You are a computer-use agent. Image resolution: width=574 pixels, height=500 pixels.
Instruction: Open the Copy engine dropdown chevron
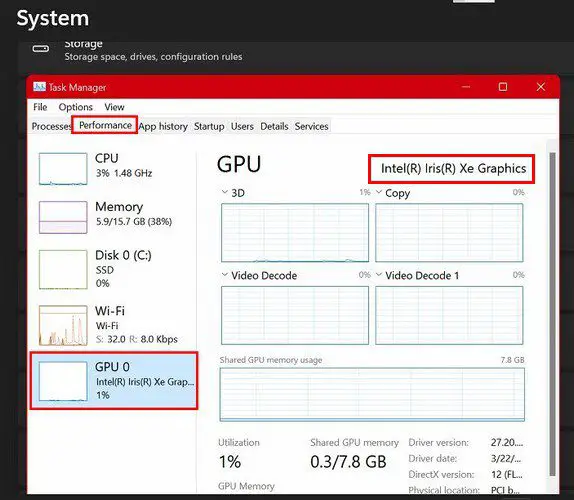point(379,192)
